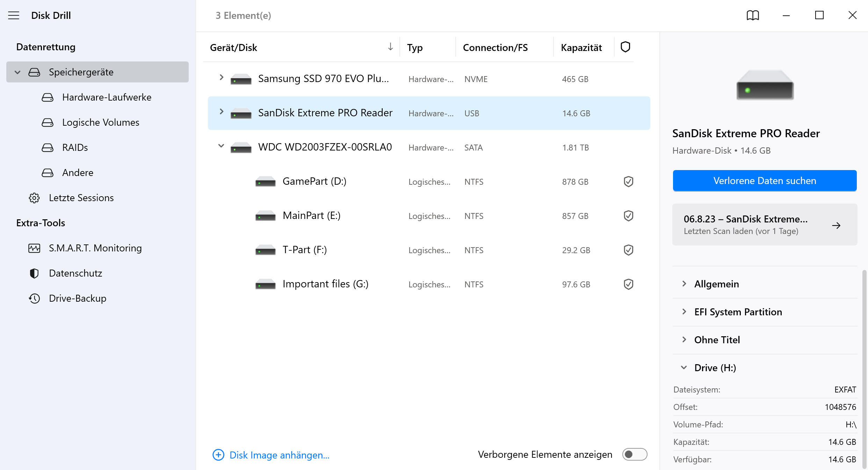Sort by Kapazität column header
The height and width of the screenshot is (470, 868).
pos(581,47)
